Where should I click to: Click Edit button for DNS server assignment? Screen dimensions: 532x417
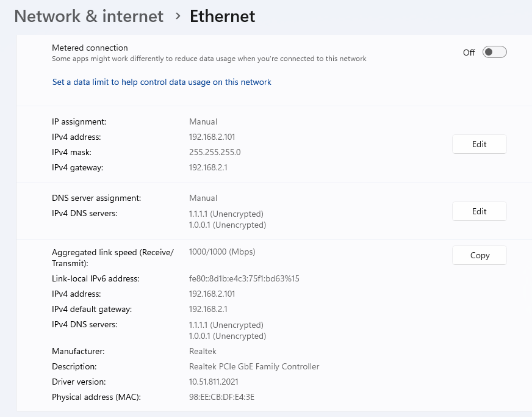click(479, 211)
